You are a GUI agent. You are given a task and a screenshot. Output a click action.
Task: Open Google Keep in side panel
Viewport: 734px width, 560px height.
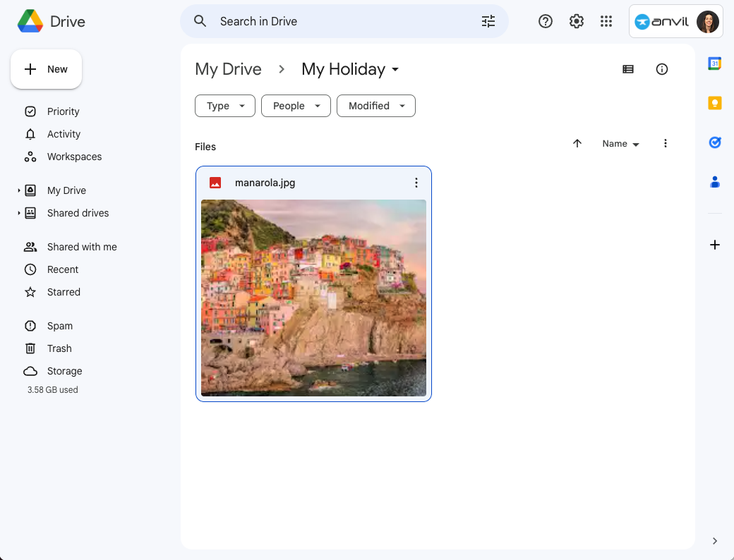click(714, 102)
